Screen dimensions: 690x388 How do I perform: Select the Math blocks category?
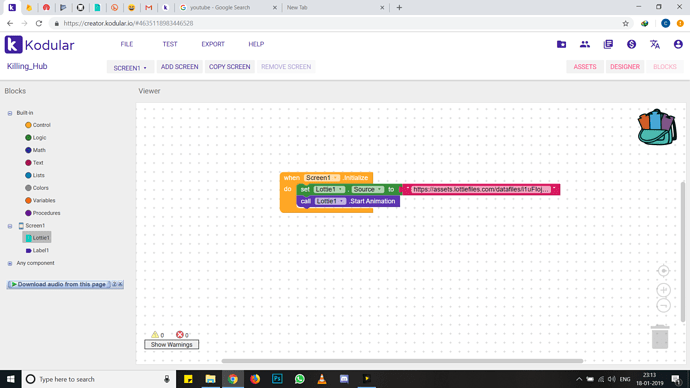pyautogui.click(x=35, y=150)
